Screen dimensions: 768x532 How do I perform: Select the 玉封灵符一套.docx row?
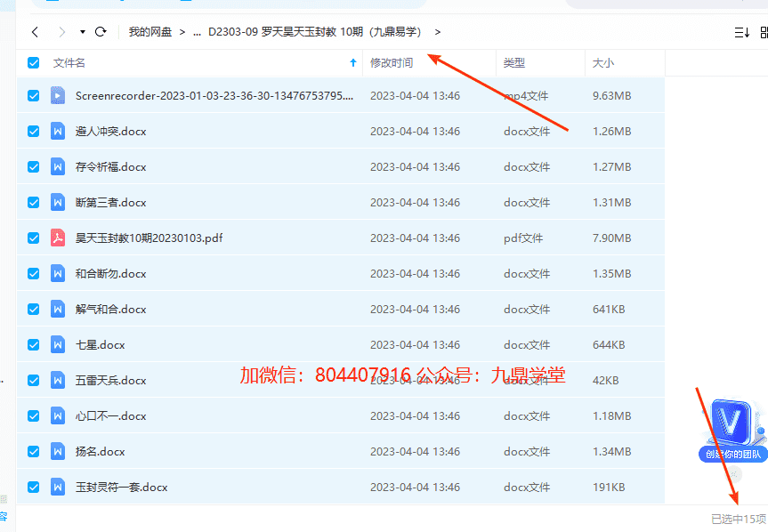[267, 487]
